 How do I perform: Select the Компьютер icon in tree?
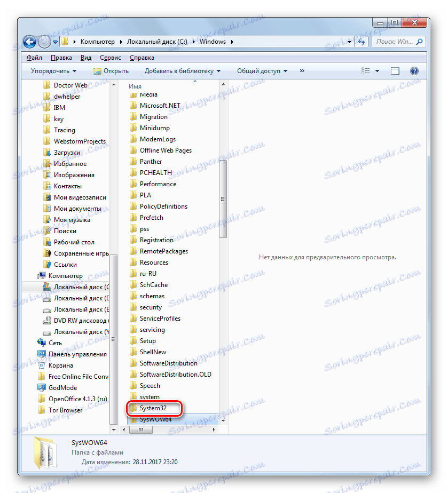(x=42, y=276)
